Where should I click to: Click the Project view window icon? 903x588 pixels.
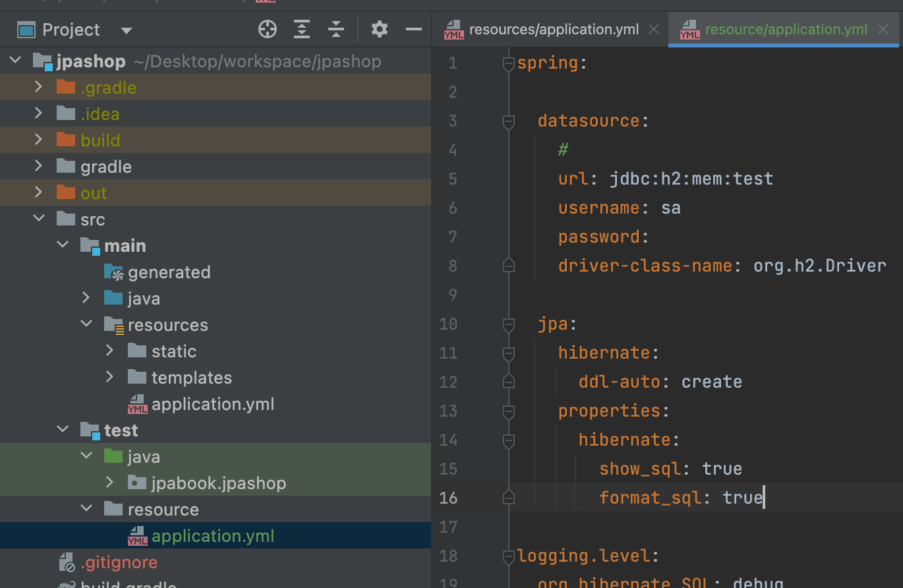pyautogui.click(x=26, y=30)
